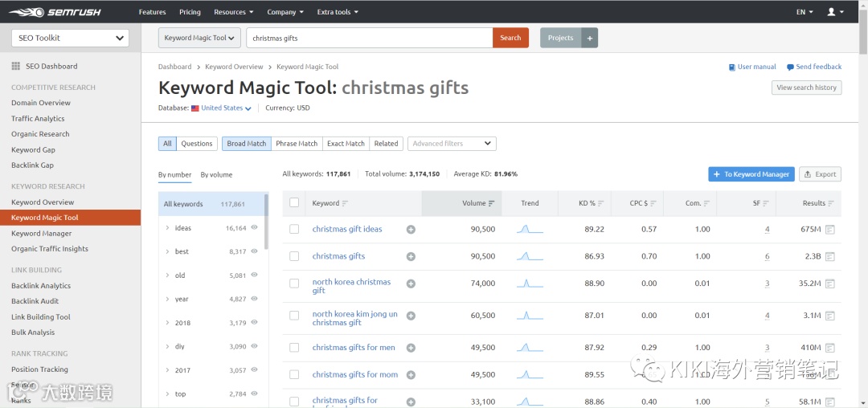Screen dimensions: 868x408
Task: Open the Extra tools menu
Action: [x=338, y=11]
